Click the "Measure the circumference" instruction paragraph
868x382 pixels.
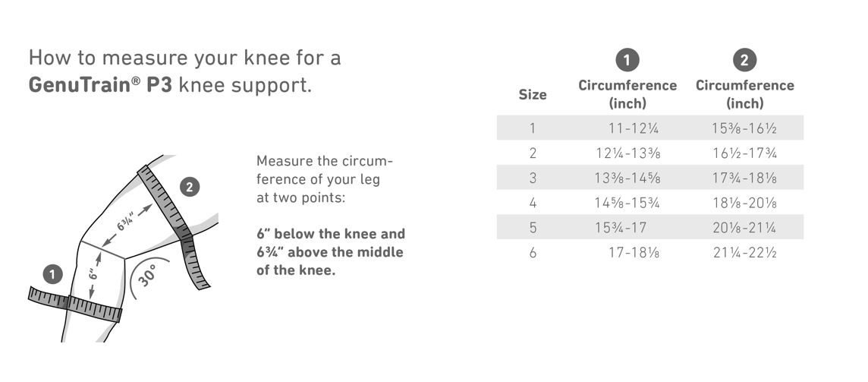325,179
